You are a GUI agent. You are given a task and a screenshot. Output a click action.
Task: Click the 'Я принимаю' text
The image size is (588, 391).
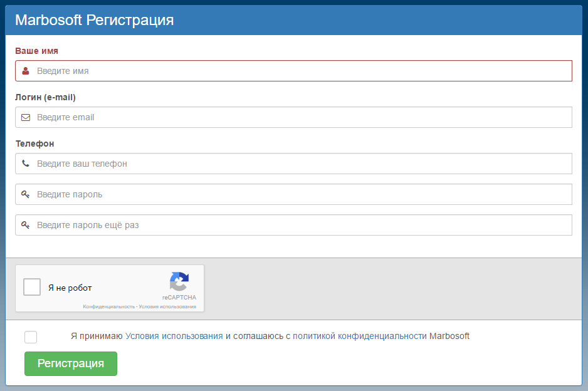pyautogui.click(x=97, y=336)
